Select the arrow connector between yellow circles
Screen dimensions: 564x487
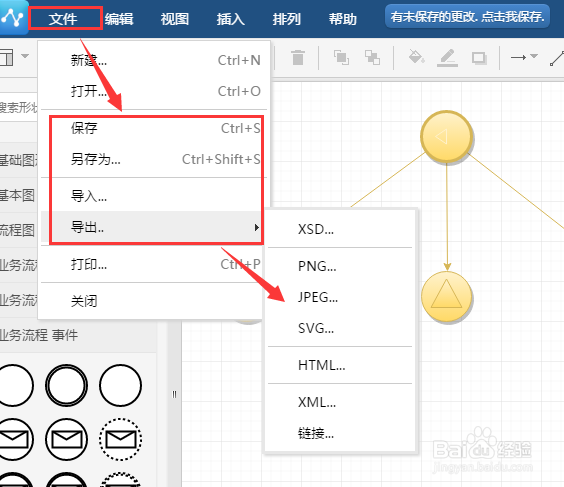pyautogui.click(x=447, y=217)
